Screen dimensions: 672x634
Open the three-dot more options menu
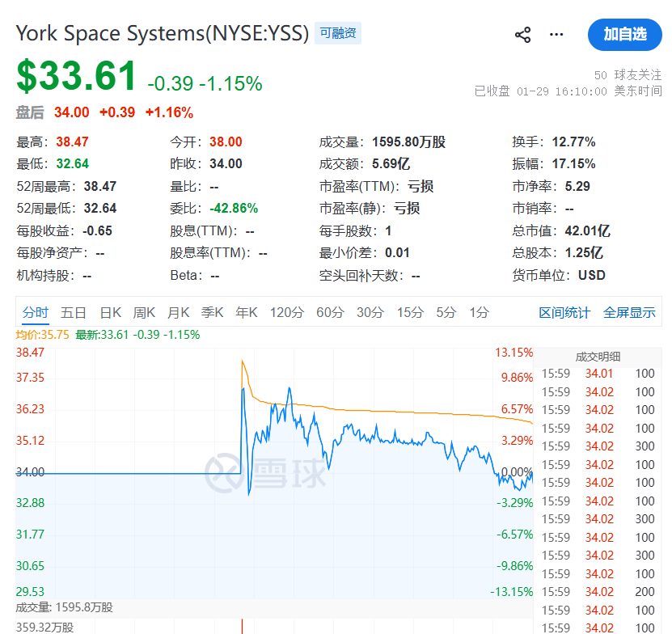point(556,35)
